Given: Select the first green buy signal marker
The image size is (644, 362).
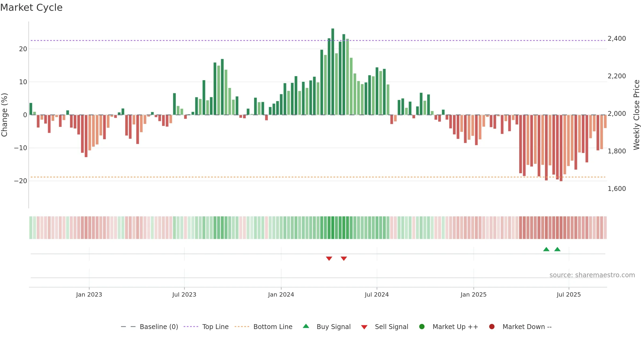Looking at the screenshot, I should [x=546, y=249].
